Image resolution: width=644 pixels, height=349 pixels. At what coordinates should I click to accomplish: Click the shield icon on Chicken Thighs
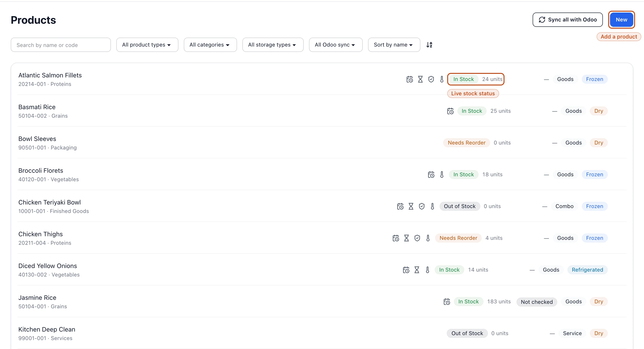click(417, 238)
